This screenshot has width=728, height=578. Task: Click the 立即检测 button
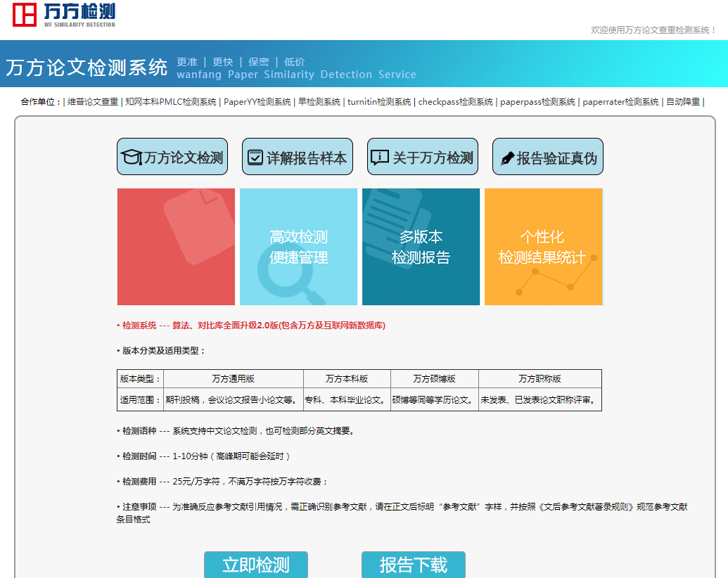(x=256, y=565)
